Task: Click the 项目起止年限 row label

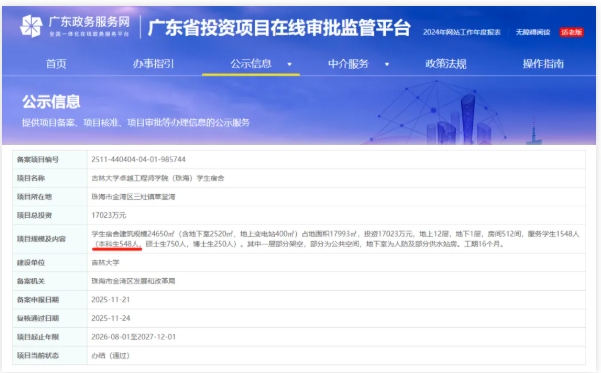Action: point(38,337)
